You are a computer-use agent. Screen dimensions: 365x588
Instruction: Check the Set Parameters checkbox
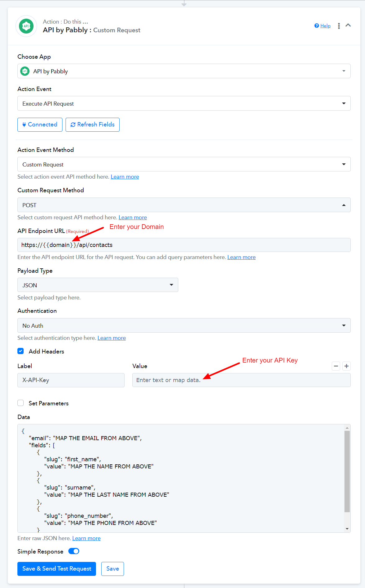pos(21,403)
